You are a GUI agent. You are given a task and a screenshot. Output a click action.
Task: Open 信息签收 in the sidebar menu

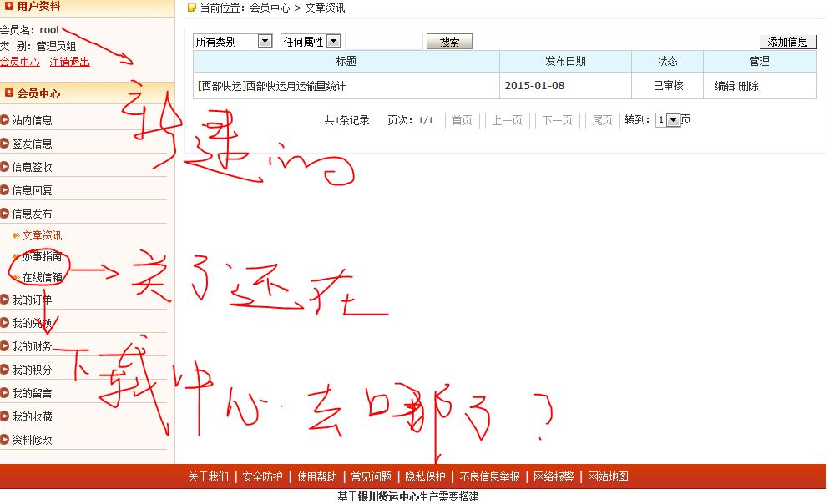coord(32,167)
